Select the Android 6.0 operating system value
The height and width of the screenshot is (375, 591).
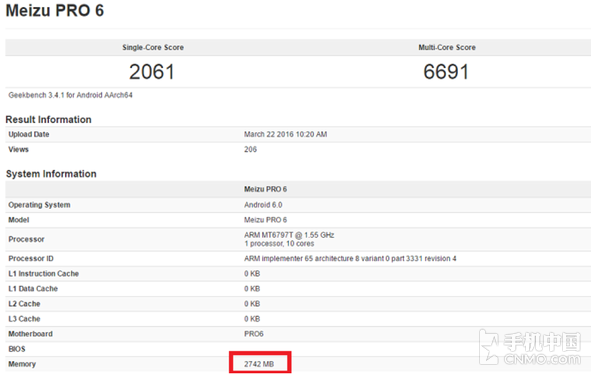[263, 205]
